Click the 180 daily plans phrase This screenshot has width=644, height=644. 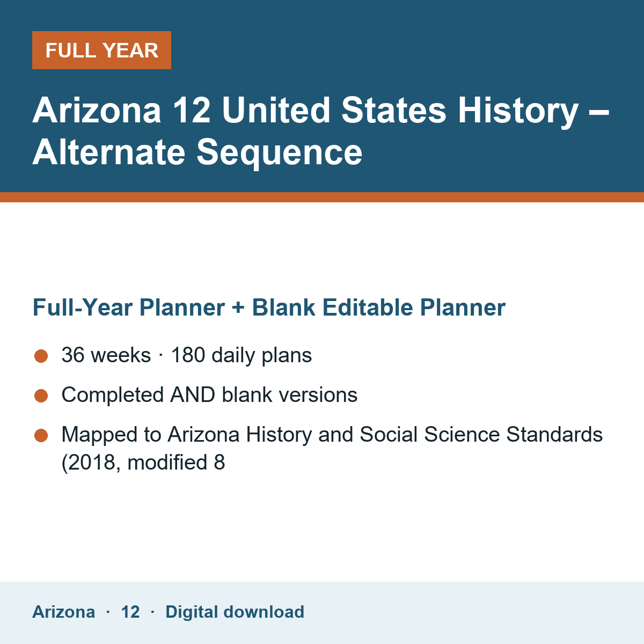(241, 355)
